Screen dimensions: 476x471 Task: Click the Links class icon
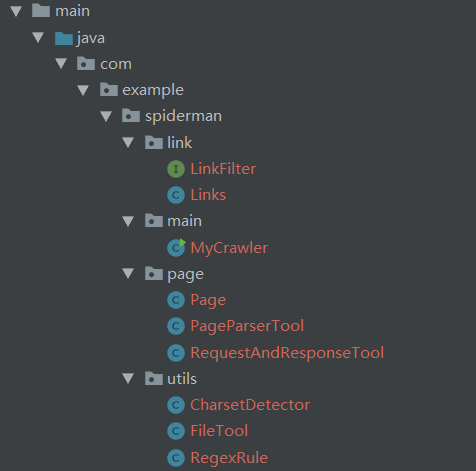click(176, 195)
